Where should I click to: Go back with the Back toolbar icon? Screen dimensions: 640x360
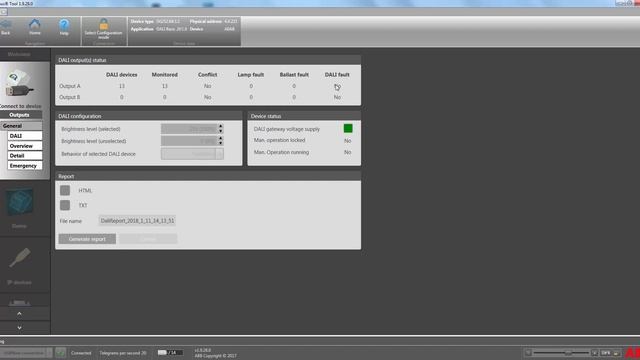pos(5,24)
